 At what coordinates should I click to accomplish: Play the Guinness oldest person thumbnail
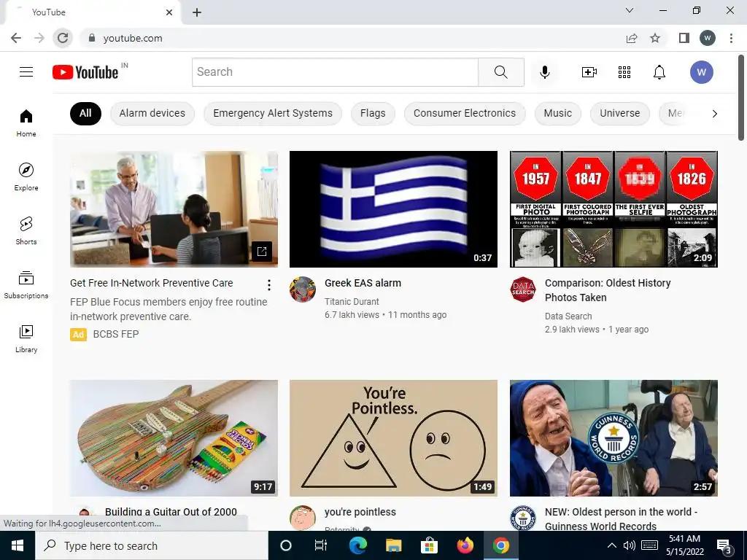614,438
